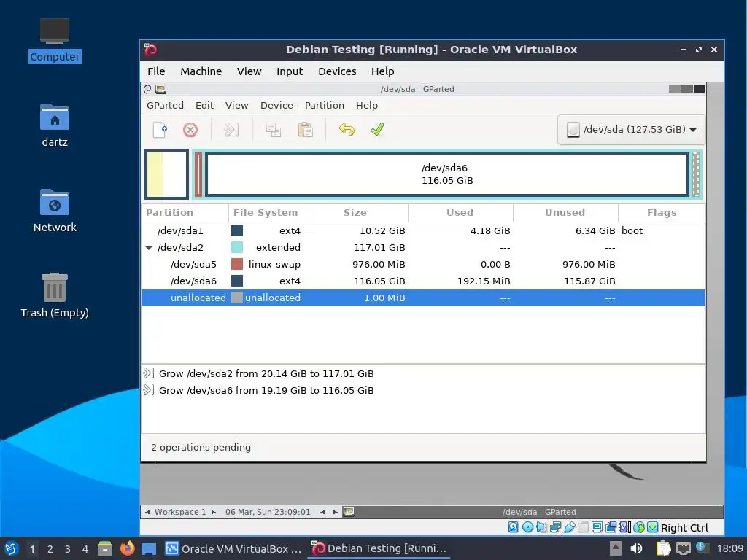Select the /dev/sda6 partition row
Viewport: 747px width, 560px height.
click(x=423, y=281)
